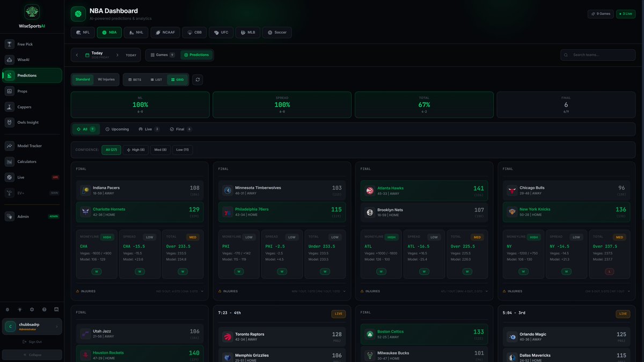The height and width of the screenshot is (362, 644).
Task: Open the help question mark icon
Action: (44, 309)
